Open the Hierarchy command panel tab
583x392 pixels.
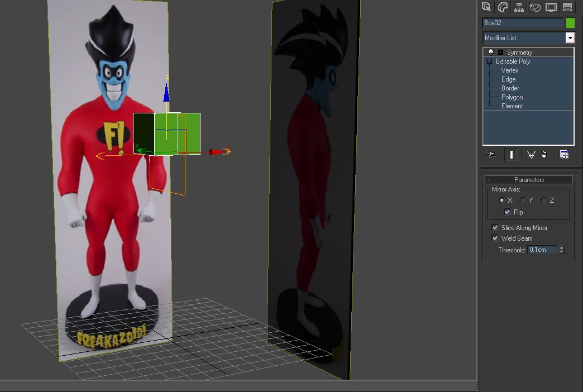pyautogui.click(x=519, y=7)
